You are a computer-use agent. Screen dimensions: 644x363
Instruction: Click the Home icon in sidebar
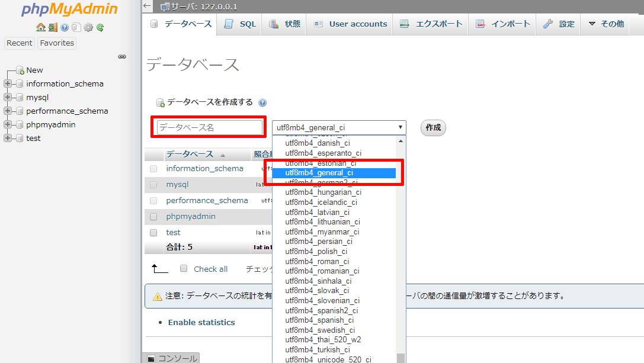tap(40, 27)
